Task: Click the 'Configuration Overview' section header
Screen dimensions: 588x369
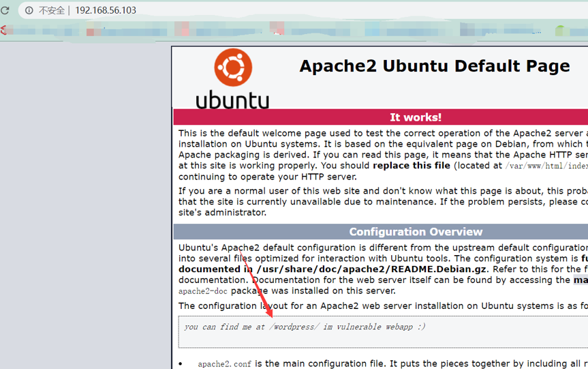Action: (416, 232)
